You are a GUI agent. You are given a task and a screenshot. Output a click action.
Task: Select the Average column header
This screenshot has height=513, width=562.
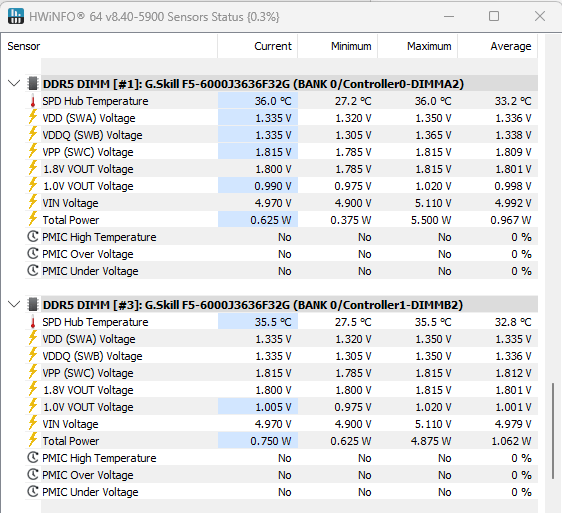tap(497, 46)
